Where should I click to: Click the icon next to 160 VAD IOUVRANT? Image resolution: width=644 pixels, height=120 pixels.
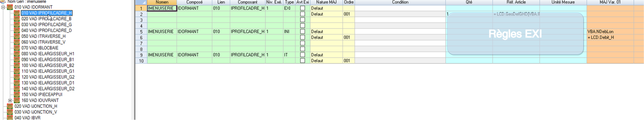click(17, 100)
